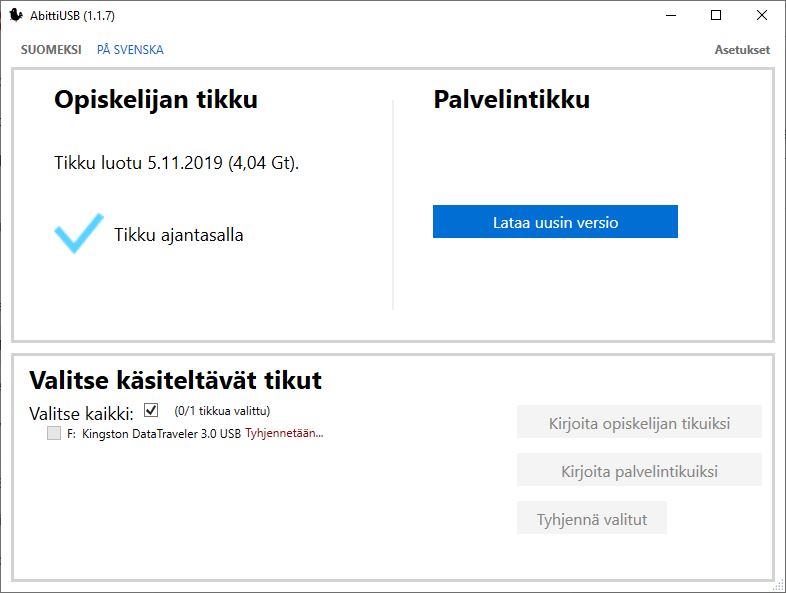
Task: Select the Kingston DataTraveler 3.0 USB entry
Action: point(161,434)
